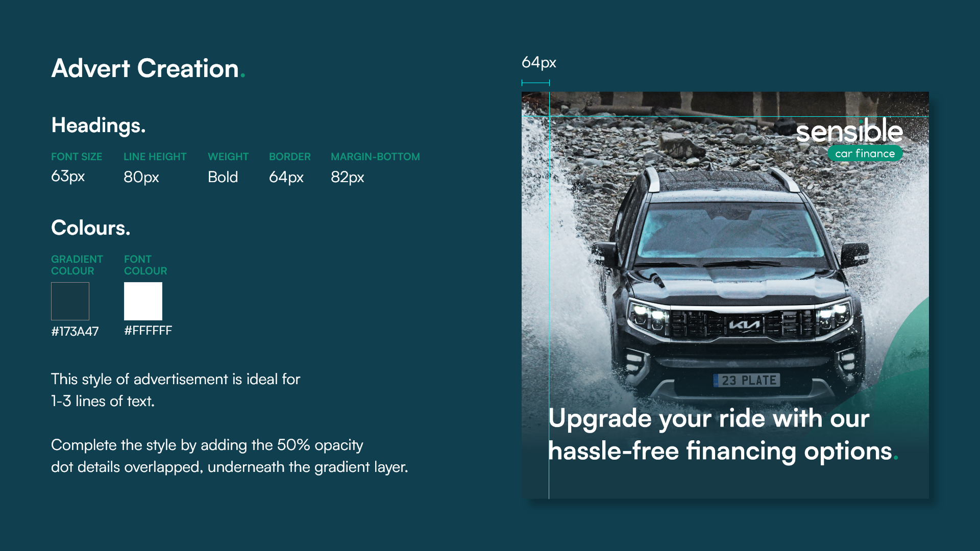Click the sensible logo wordmark
The image size is (980, 551).
coord(849,131)
